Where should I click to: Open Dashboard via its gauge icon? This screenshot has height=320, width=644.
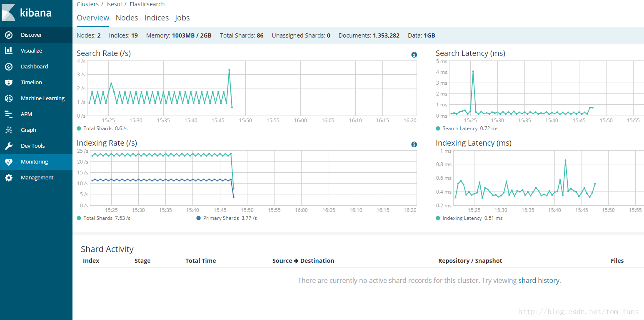[x=9, y=66]
